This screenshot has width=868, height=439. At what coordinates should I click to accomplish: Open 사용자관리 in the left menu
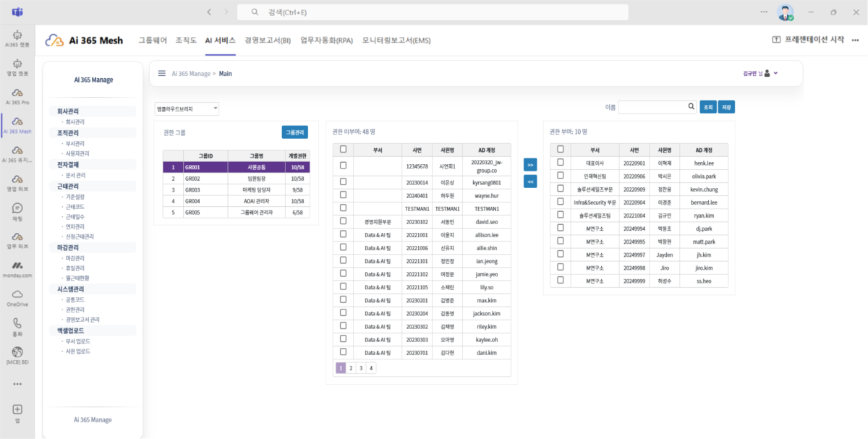pyautogui.click(x=77, y=153)
